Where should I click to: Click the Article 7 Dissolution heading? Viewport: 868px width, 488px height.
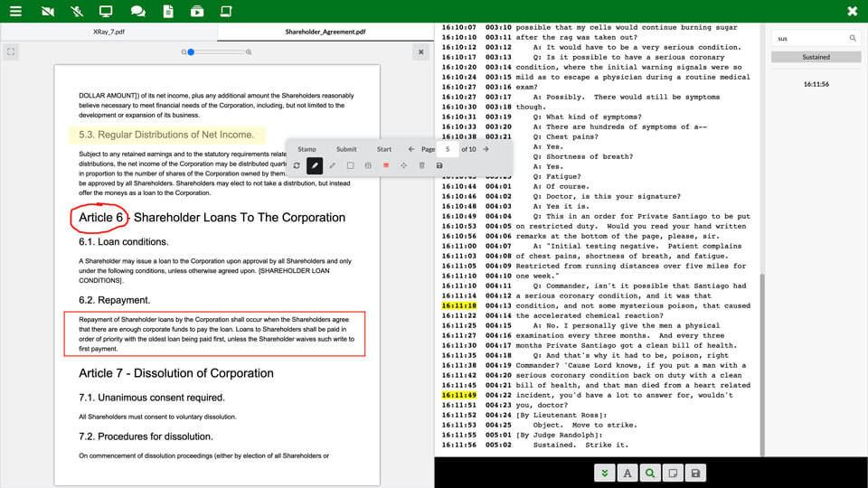click(176, 373)
